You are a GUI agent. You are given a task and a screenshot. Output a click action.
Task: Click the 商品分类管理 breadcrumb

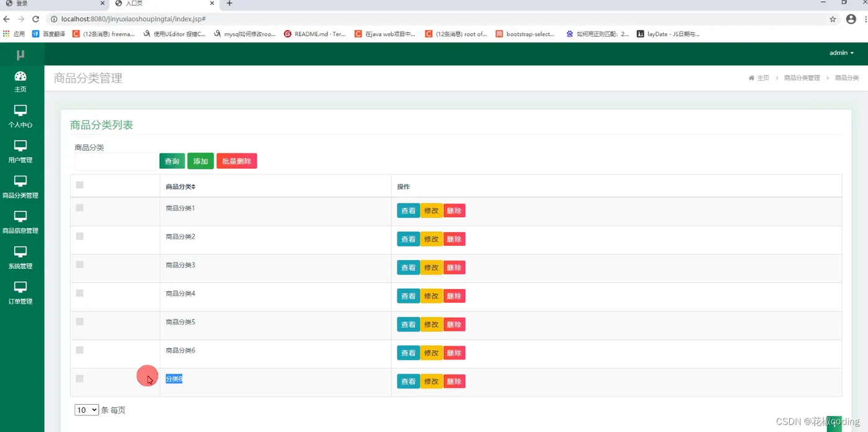pyautogui.click(x=802, y=78)
